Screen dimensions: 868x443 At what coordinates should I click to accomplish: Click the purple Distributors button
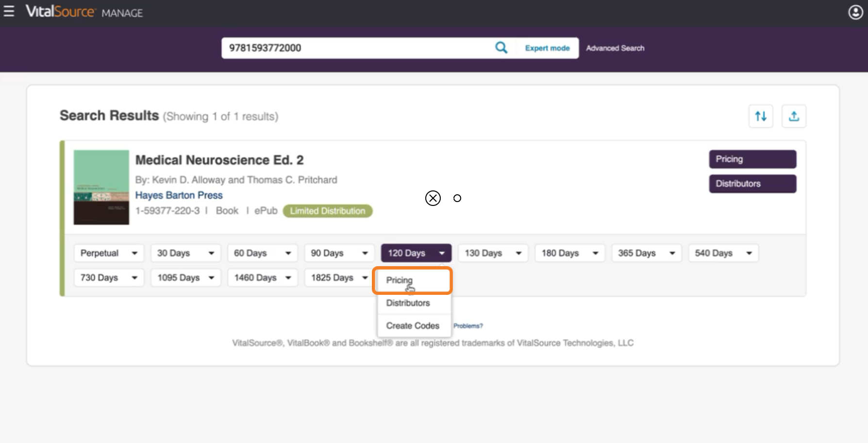[752, 184]
